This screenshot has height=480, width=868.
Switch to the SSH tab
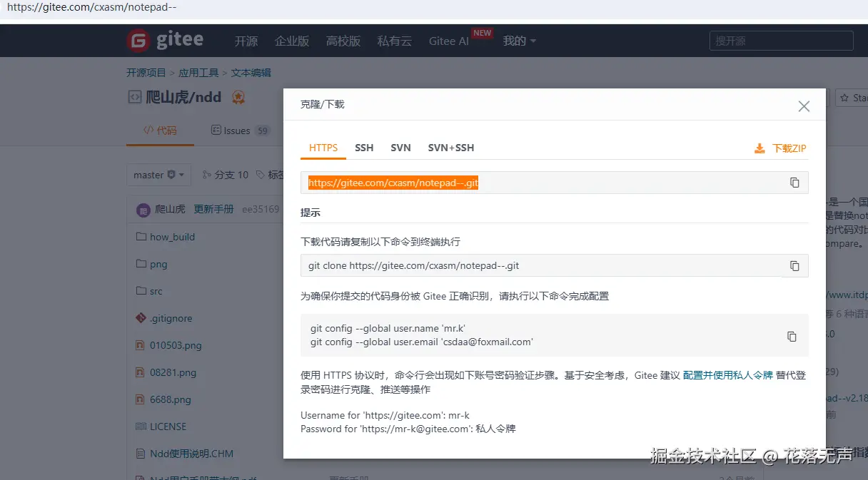click(x=364, y=148)
